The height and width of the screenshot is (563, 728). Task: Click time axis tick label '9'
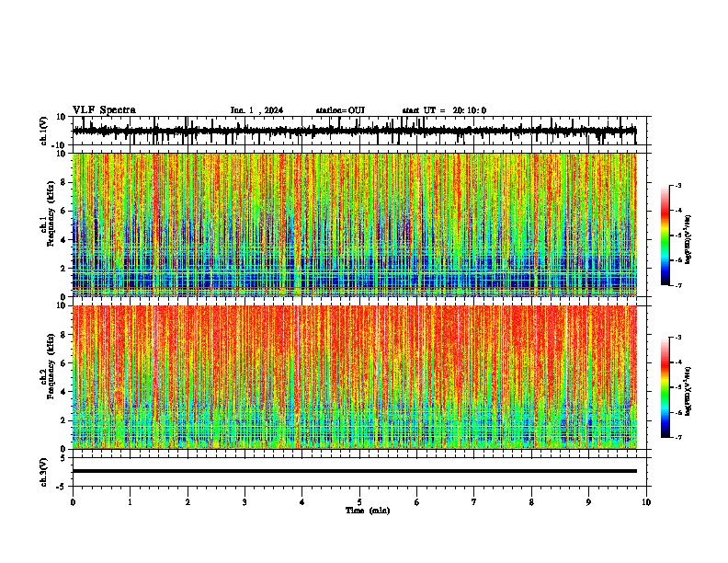588,502
